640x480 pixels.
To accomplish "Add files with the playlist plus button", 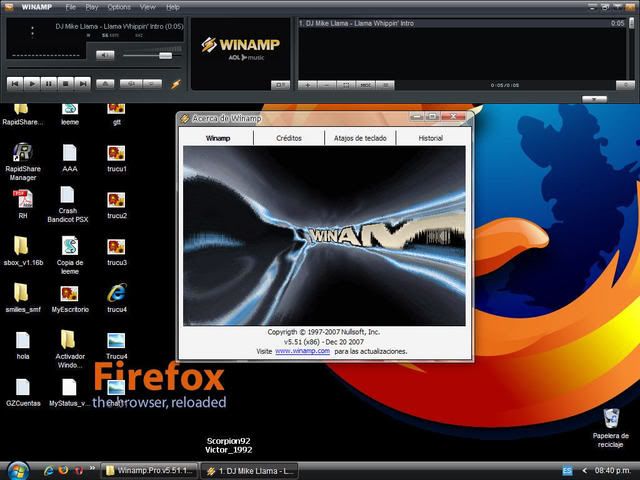I will click(x=307, y=85).
